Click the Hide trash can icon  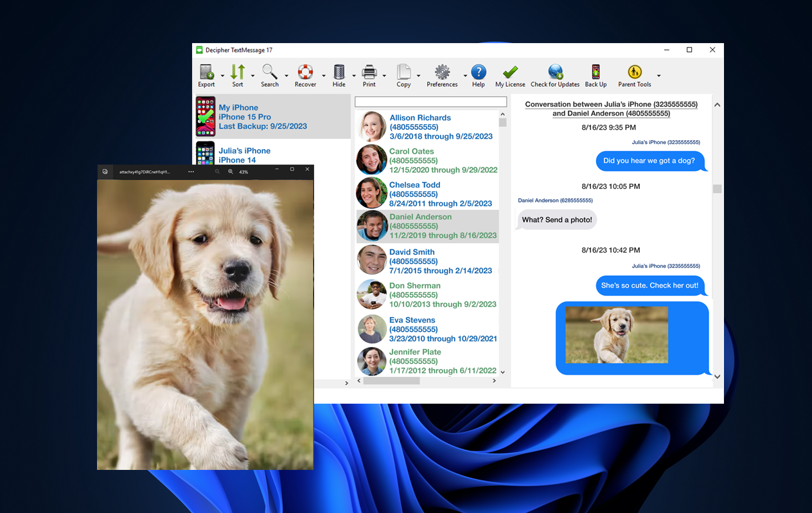coord(339,71)
